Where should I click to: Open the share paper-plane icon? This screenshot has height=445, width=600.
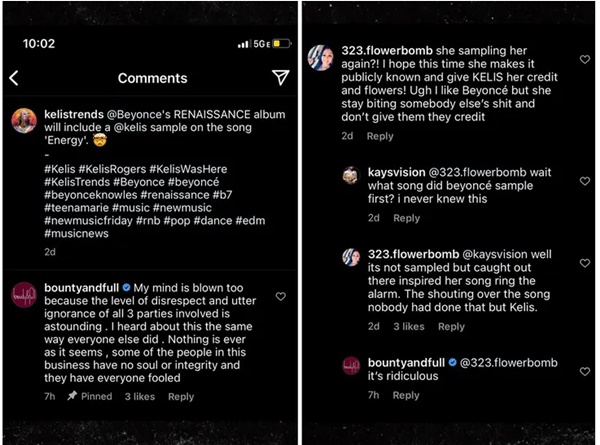tap(281, 78)
